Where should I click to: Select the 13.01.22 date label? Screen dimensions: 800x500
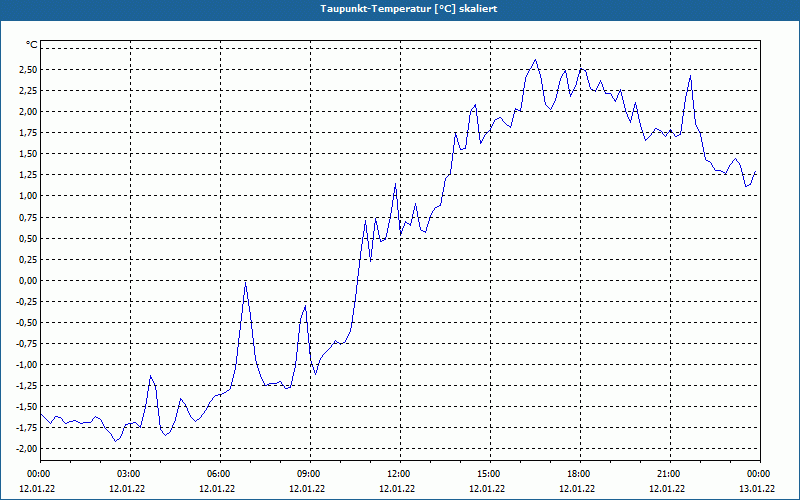757,489
